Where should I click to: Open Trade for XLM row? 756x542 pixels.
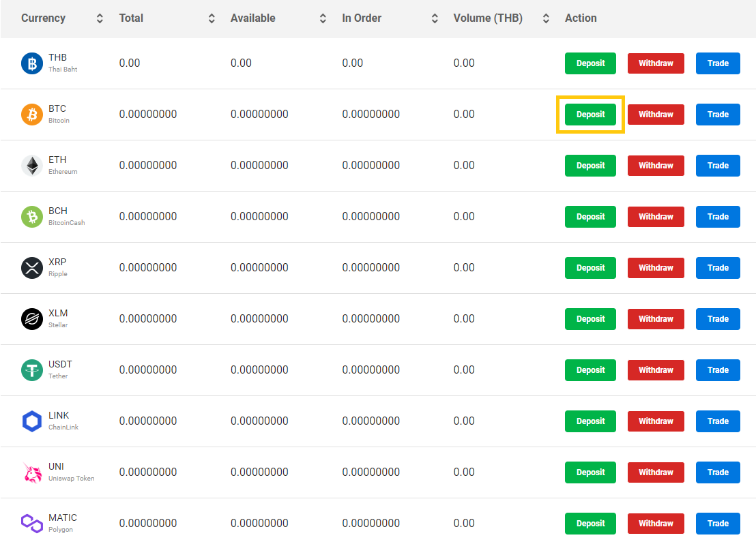718,319
